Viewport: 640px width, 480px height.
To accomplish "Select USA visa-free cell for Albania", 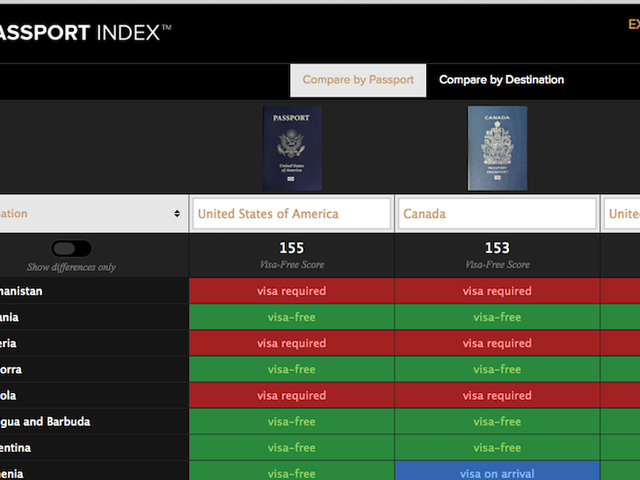I will pyautogui.click(x=291, y=317).
